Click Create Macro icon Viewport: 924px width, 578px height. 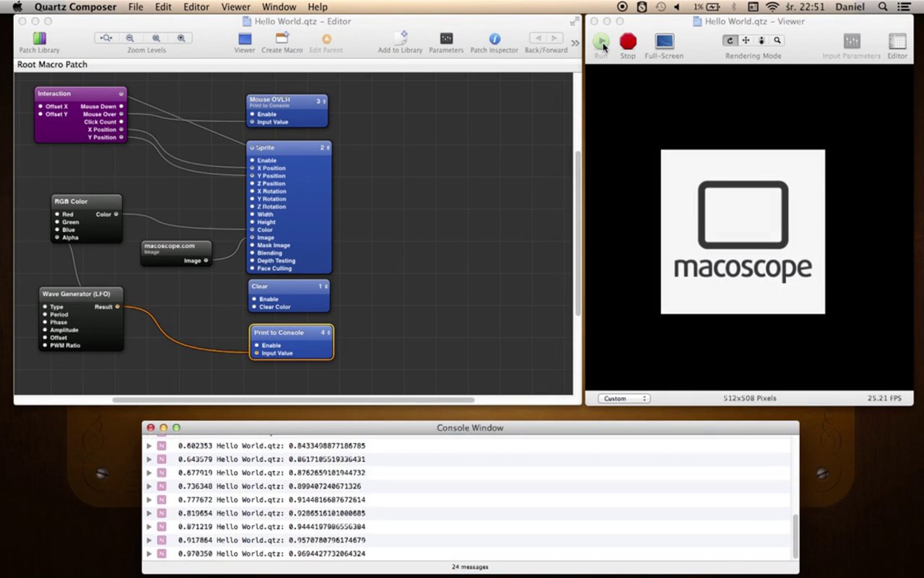click(x=282, y=39)
